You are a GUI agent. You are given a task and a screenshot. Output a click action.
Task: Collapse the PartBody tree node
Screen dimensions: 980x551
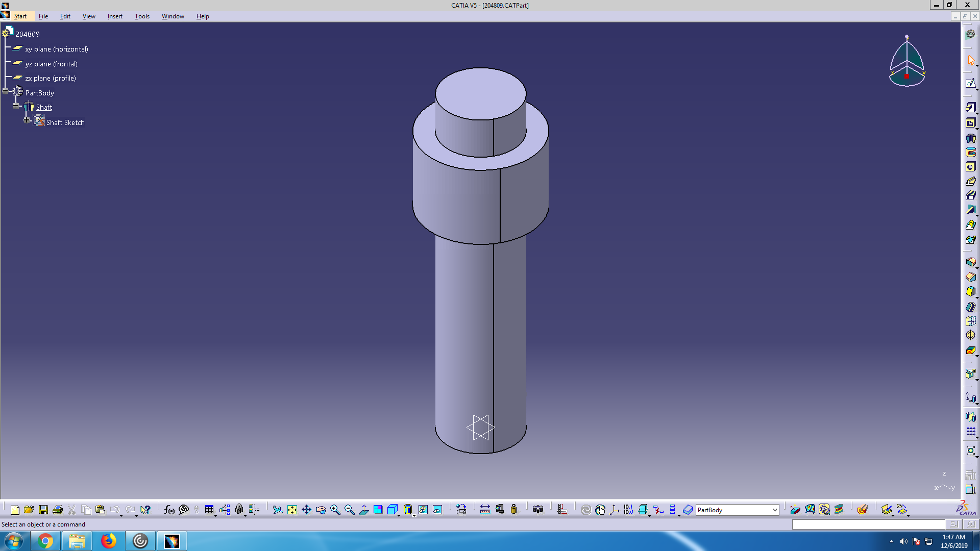click(6, 91)
